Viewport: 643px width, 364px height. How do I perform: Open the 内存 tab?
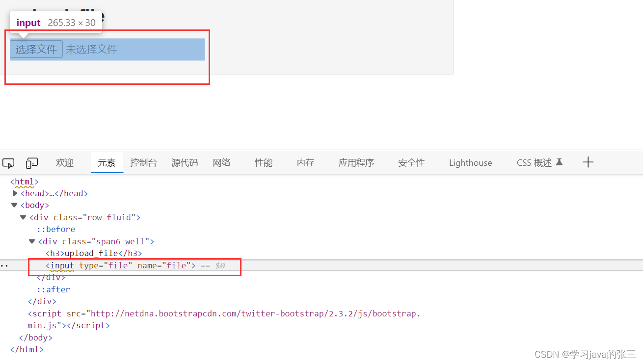306,163
